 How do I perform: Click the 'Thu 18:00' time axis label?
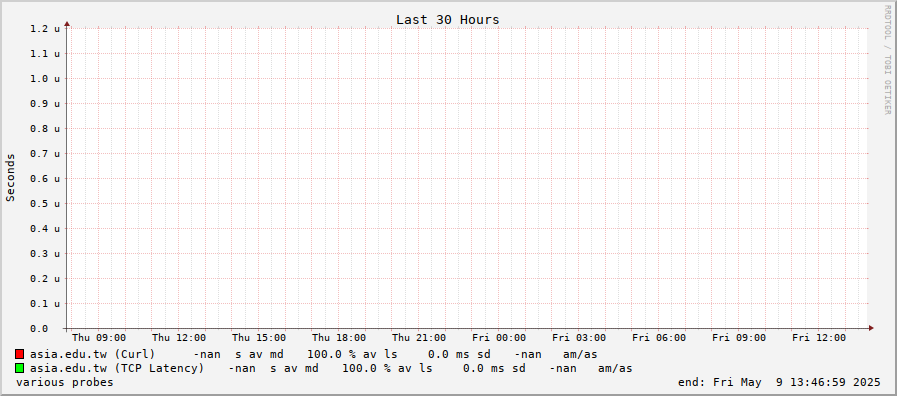pos(339,338)
